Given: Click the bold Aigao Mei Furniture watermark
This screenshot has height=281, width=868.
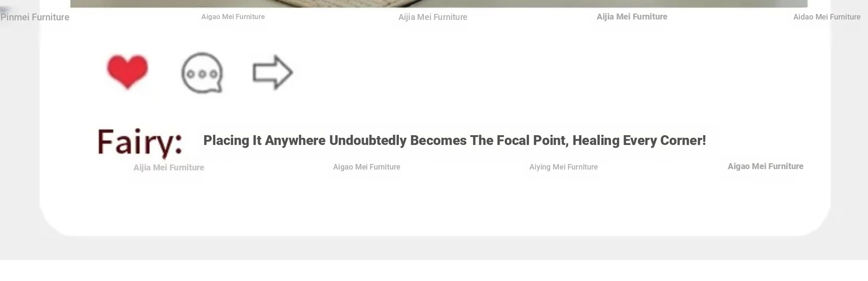Looking at the screenshot, I should pyautogui.click(x=765, y=167).
